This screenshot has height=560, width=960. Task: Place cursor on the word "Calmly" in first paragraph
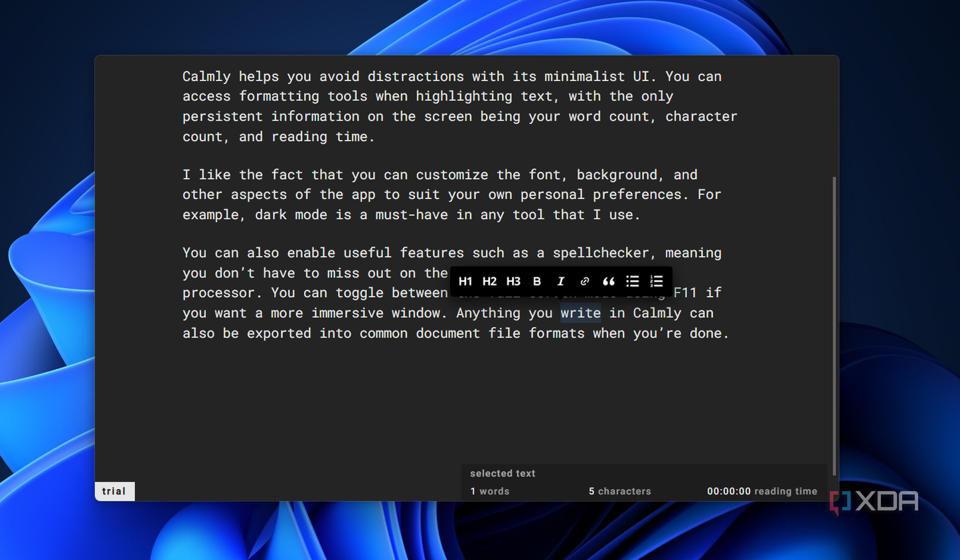(206, 76)
